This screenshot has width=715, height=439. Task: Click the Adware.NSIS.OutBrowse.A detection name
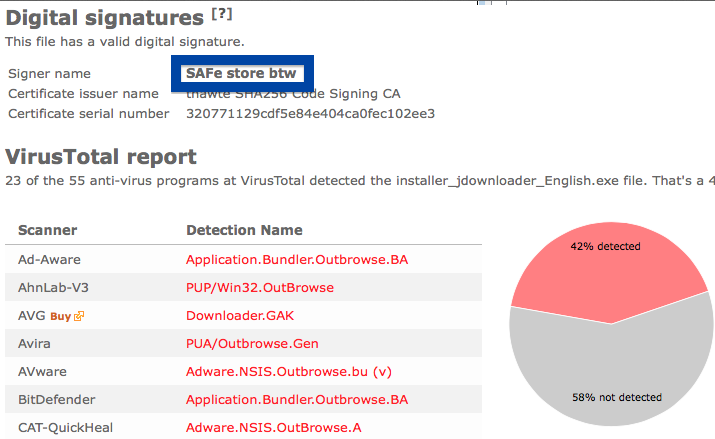pyautogui.click(x=274, y=428)
